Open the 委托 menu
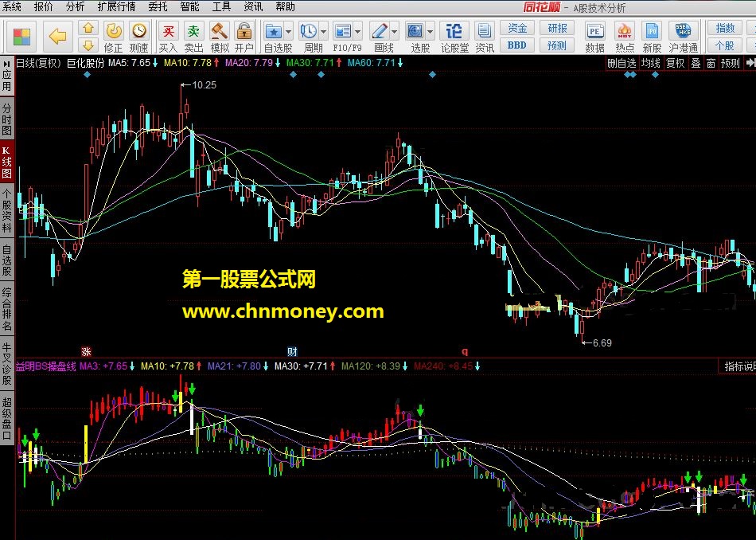This screenshot has width=756, height=540. tap(158, 6)
